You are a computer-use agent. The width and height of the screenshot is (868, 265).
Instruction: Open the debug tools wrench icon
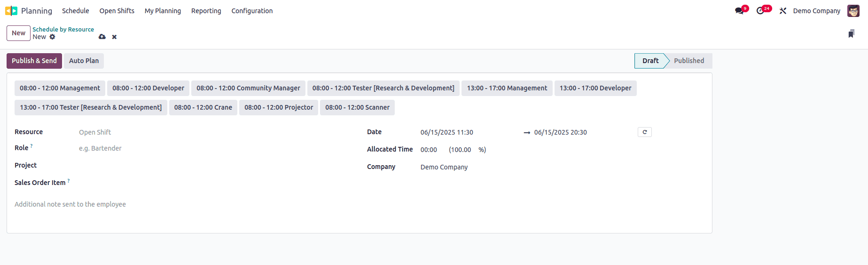783,11
